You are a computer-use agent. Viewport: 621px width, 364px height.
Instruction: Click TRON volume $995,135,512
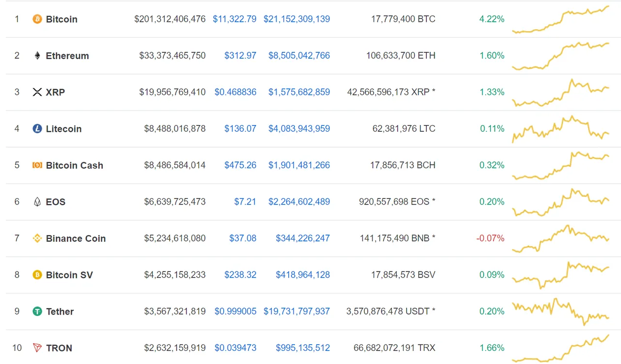(303, 348)
